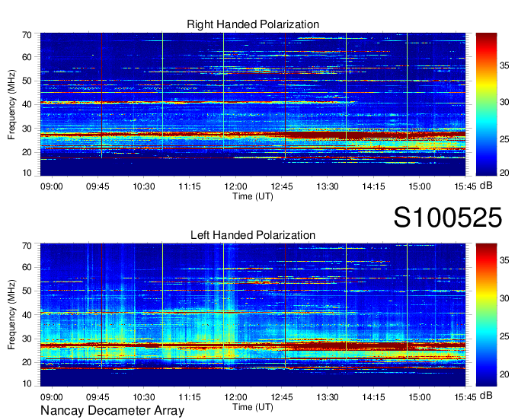Click the "14:15" time tick of the top plot

(x=373, y=186)
